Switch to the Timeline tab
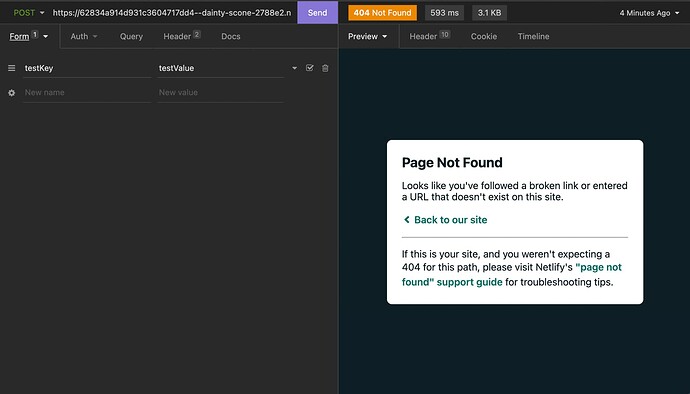This screenshot has width=690, height=394. click(x=533, y=37)
